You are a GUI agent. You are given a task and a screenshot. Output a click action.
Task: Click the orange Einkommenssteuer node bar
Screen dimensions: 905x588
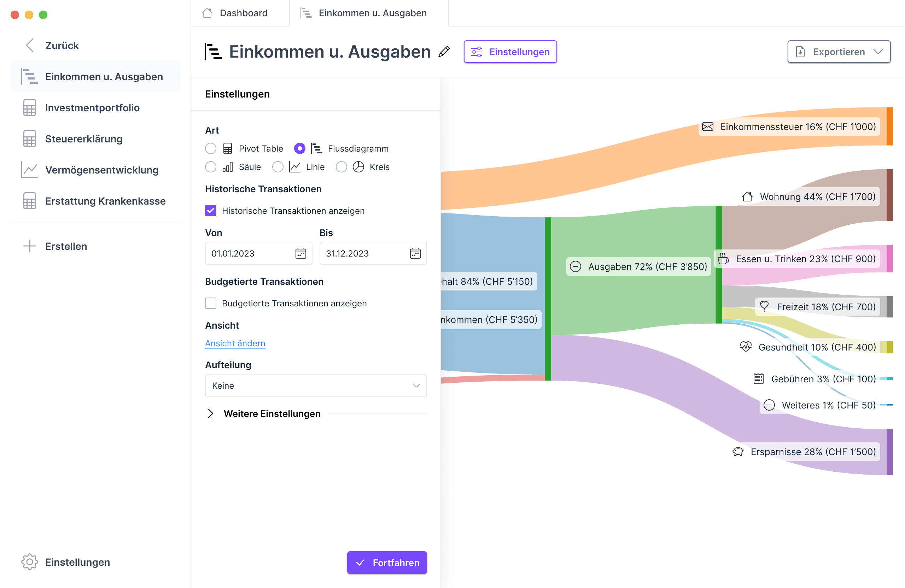890,126
